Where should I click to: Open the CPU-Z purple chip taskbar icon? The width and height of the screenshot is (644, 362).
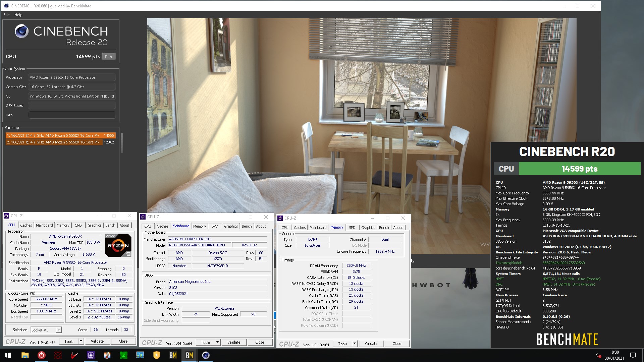click(91, 355)
